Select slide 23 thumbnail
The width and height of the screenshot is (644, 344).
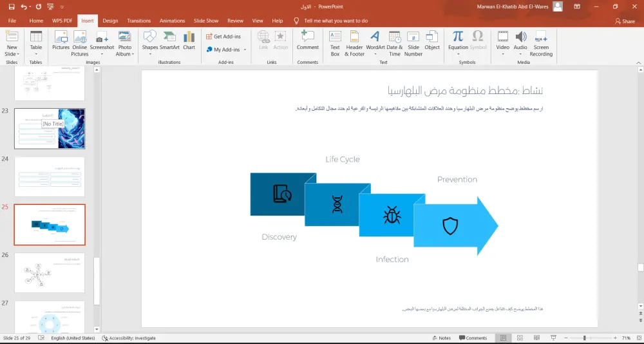tap(50, 129)
